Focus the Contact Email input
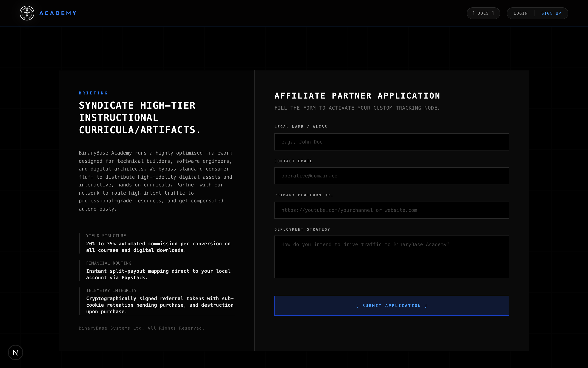The image size is (588, 368). pyautogui.click(x=391, y=176)
